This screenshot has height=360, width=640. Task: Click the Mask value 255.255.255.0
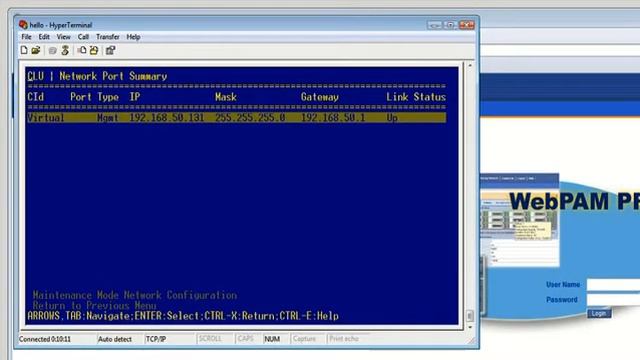click(250, 118)
